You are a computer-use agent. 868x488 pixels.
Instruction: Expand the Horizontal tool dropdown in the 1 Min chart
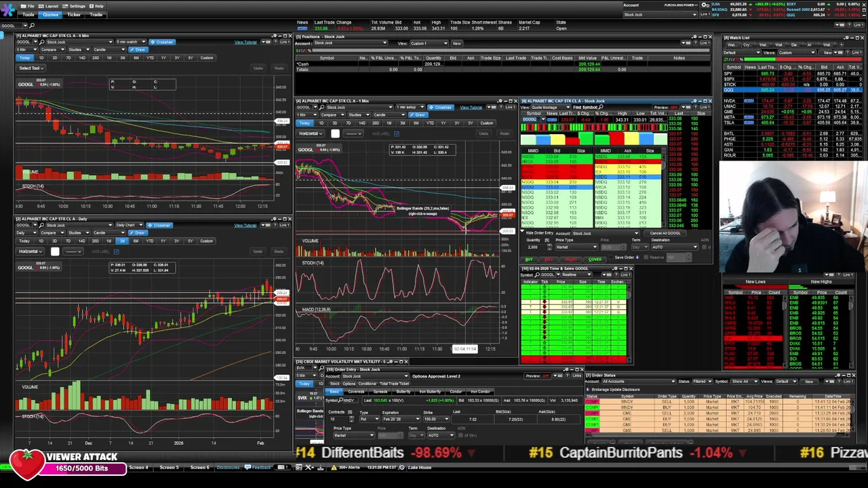point(310,134)
